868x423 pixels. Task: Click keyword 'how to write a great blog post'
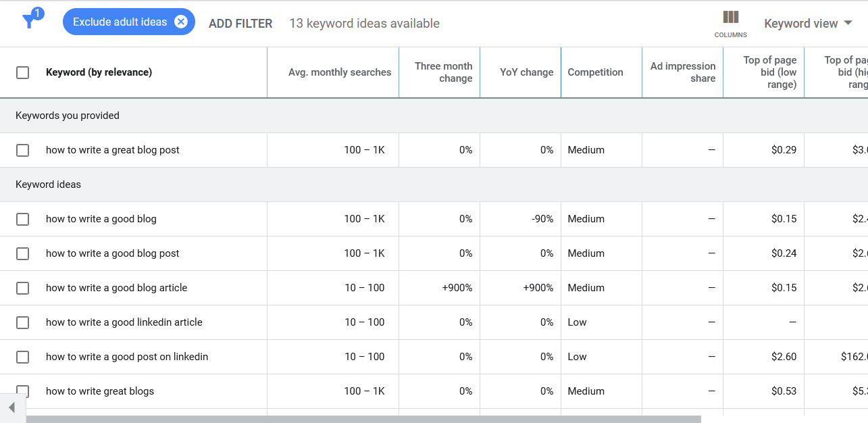113,150
